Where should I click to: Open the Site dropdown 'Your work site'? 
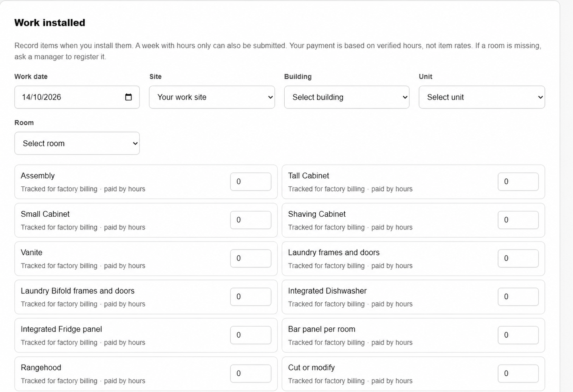tap(212, 97)
